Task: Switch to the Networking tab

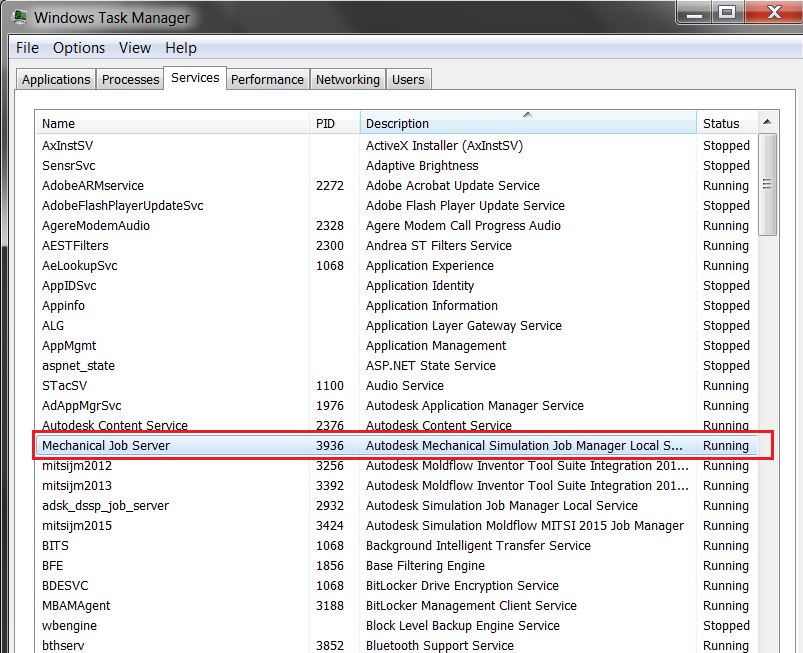Action: click(347, 79)
